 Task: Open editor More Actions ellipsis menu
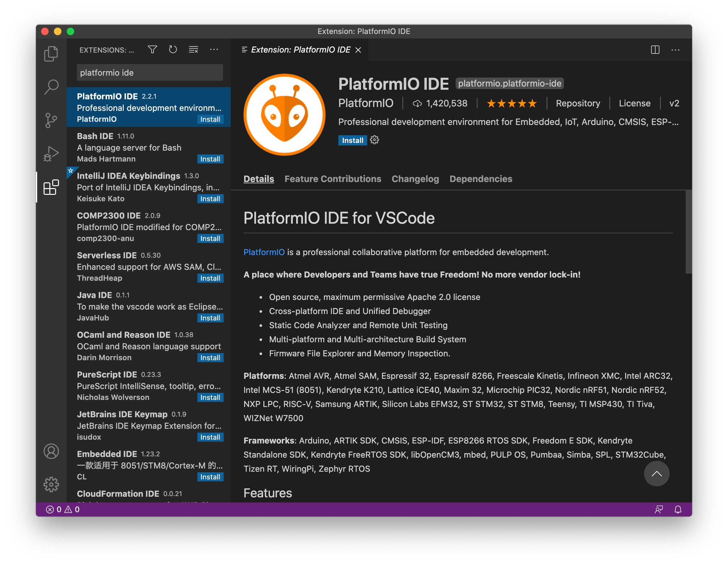click(675, 50)
